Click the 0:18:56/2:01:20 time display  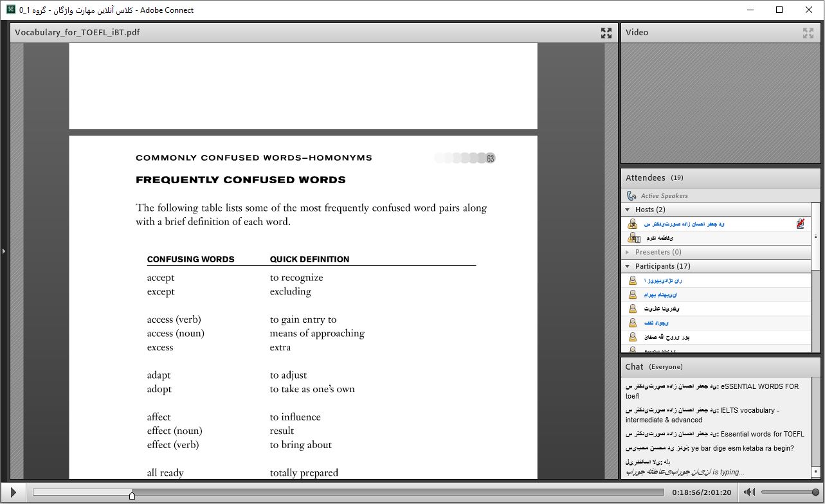(702, 492)
